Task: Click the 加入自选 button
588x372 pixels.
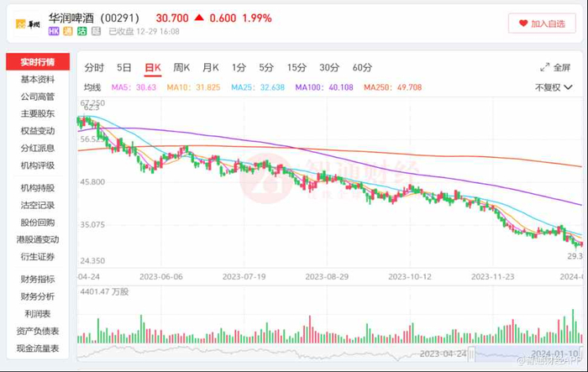Action: pyautogui.click(x=541, y=24)
